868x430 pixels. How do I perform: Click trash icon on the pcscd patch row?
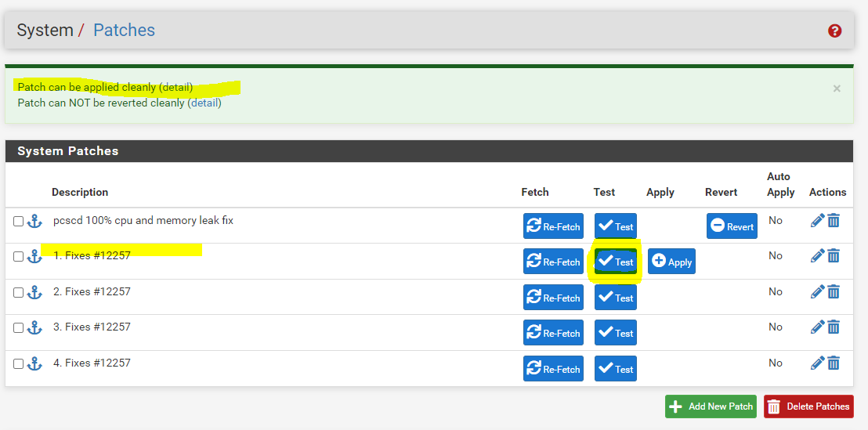click(x=834, y=221)
